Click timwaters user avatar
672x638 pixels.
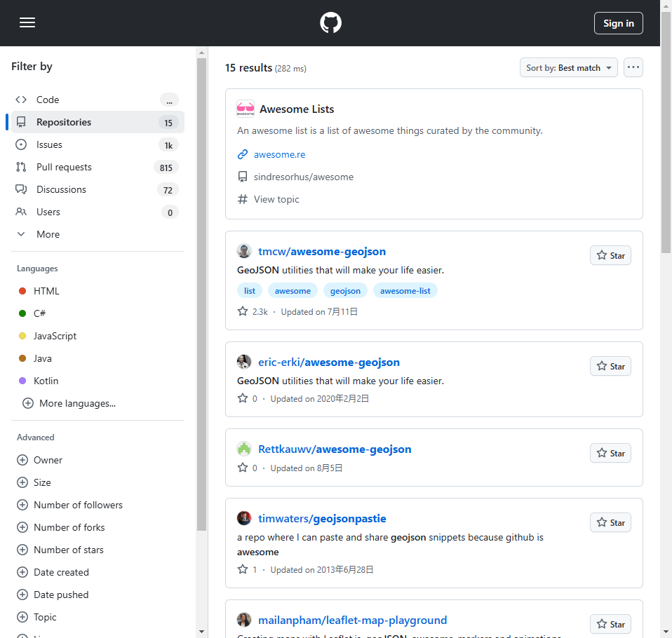pos(244,518)
